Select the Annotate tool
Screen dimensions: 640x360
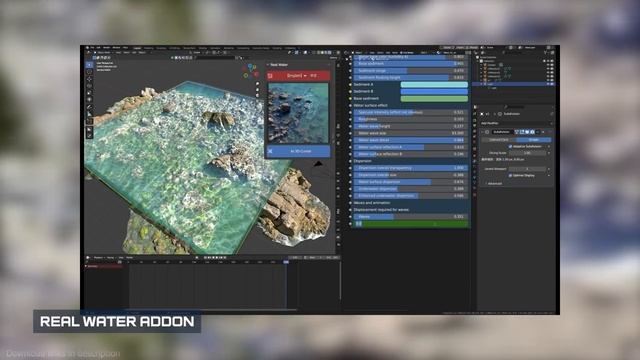coord(89,108)
